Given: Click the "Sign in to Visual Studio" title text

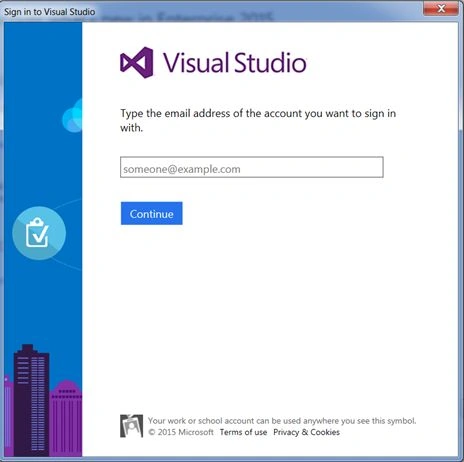Looking at the screenshot, I should click(49, 12).
